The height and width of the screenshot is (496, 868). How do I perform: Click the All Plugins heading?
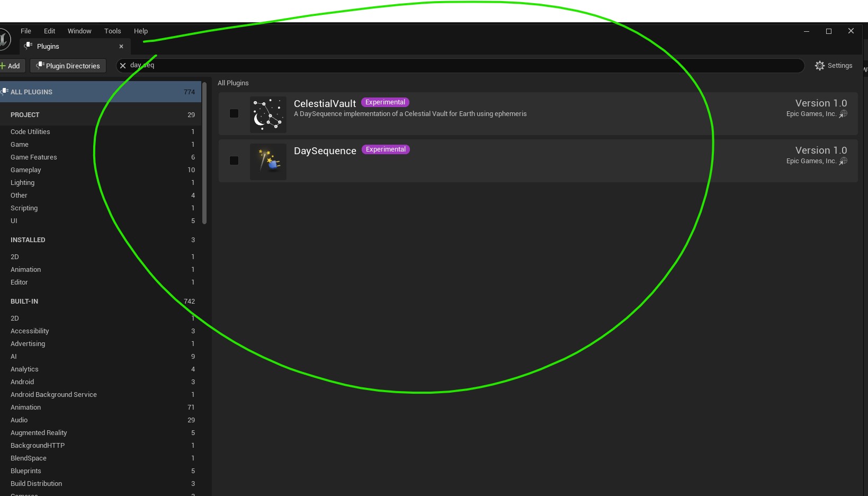coord(233,83)
